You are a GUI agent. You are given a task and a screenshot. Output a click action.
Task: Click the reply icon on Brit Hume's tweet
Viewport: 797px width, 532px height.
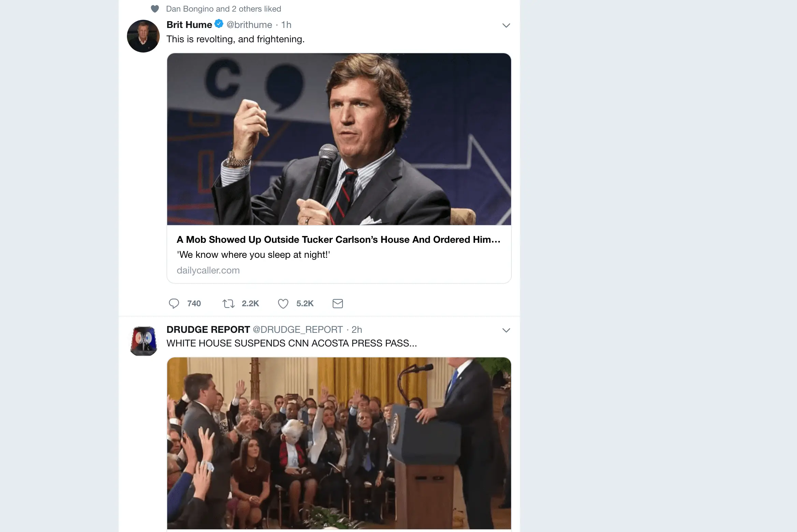174,303
